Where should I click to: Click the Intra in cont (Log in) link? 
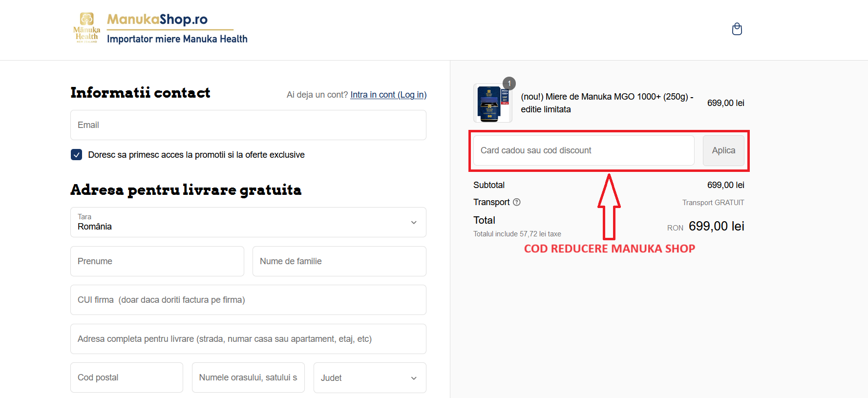[388, 95]
